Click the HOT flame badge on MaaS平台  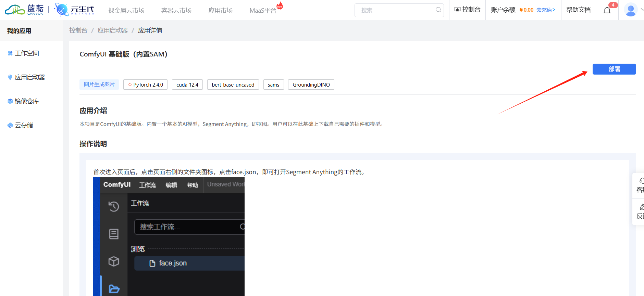pos(280,5)
